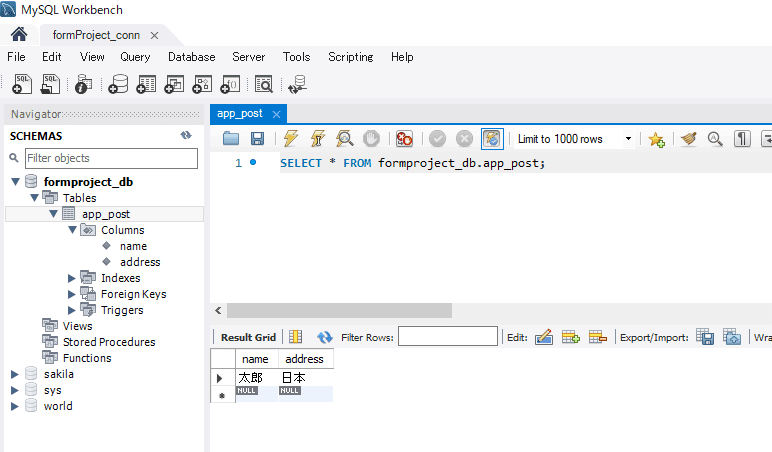Viewport: 772px width, 452px height.
Task: Rollback the current transaction
Action: click(464, 139)
